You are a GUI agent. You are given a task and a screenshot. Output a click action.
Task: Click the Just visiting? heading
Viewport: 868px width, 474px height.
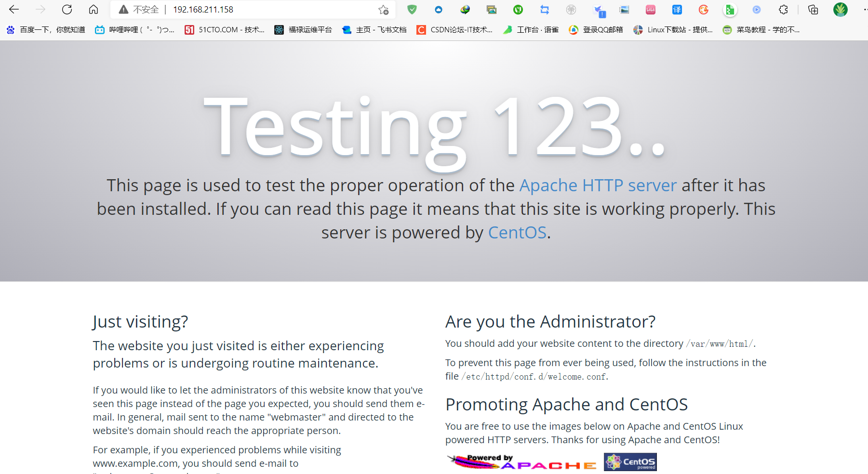(x=140, y=321)
